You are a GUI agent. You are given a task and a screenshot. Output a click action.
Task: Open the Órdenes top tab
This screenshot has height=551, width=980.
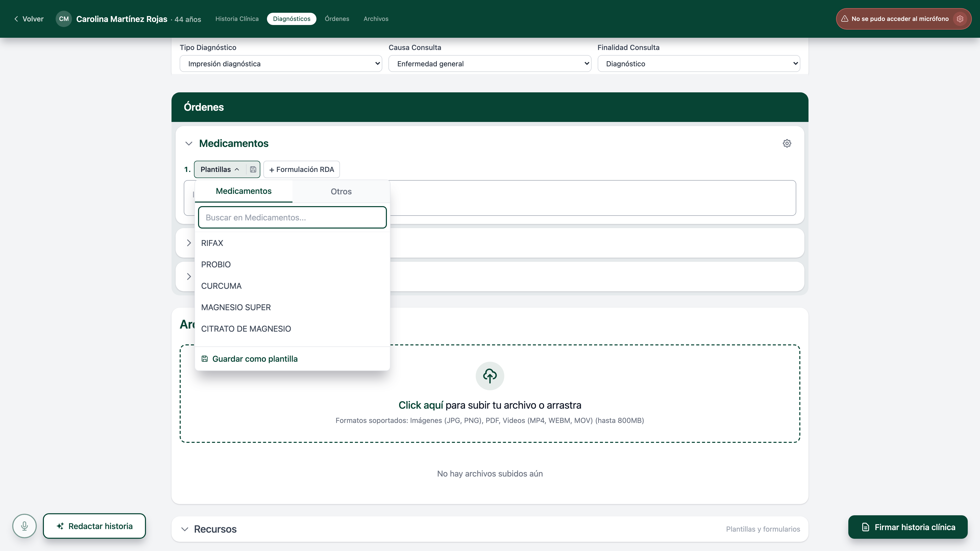tap(337, 19)
